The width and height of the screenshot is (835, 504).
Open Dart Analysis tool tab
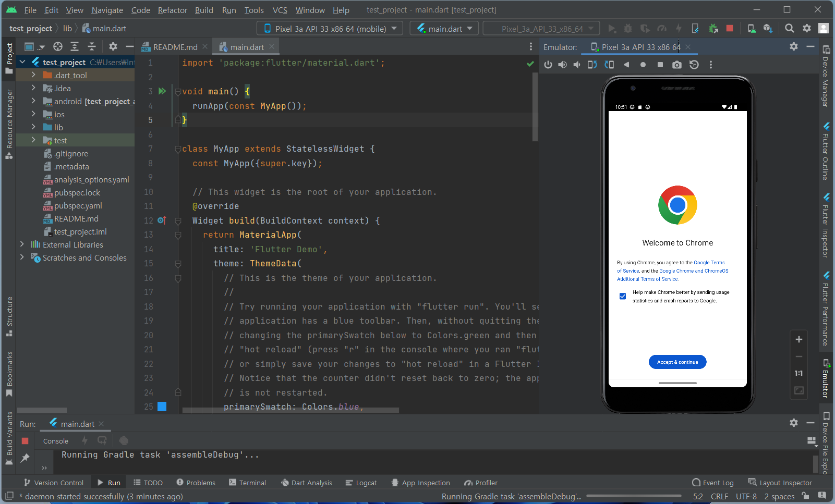pyautogui.click(x=307, y=483)
